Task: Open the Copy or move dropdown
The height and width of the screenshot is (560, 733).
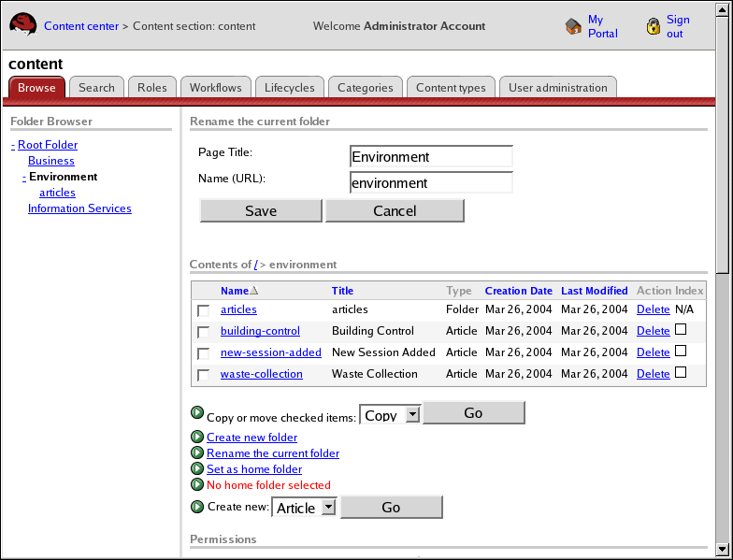Action: [x=390, y=414]
